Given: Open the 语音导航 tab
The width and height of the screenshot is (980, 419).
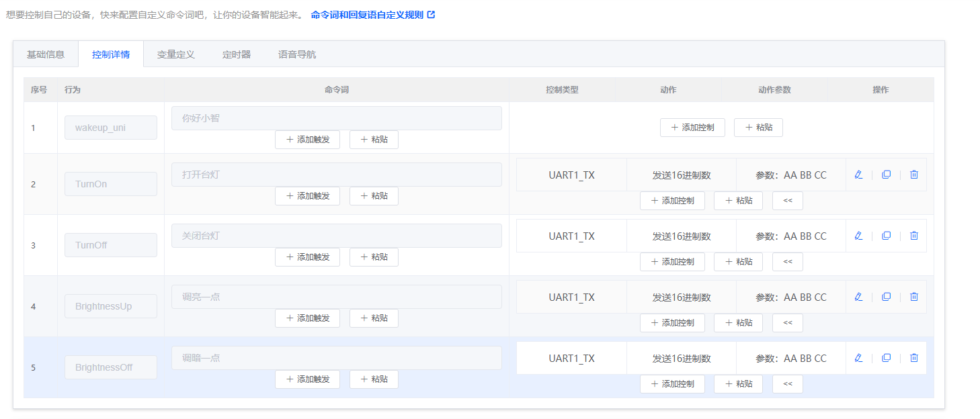Looking at the screenshot, I should [297, 54].
